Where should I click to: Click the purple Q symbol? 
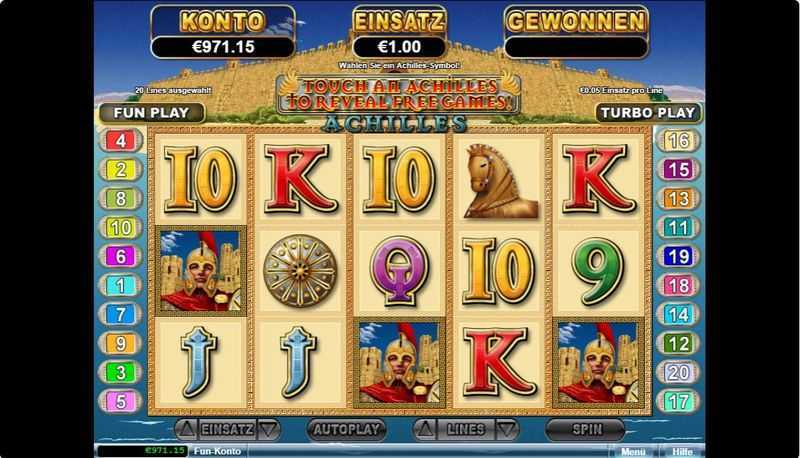399,271
